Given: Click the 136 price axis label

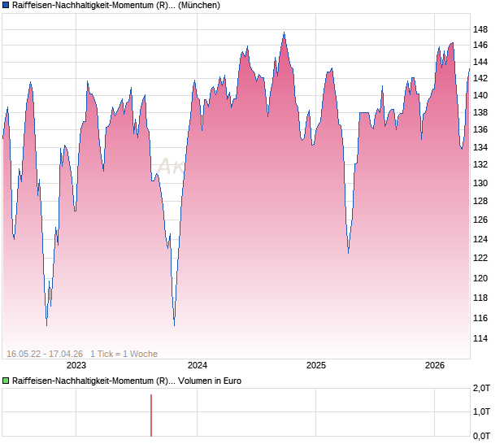Looking at the screenshot, I should [x=480, y=129].
